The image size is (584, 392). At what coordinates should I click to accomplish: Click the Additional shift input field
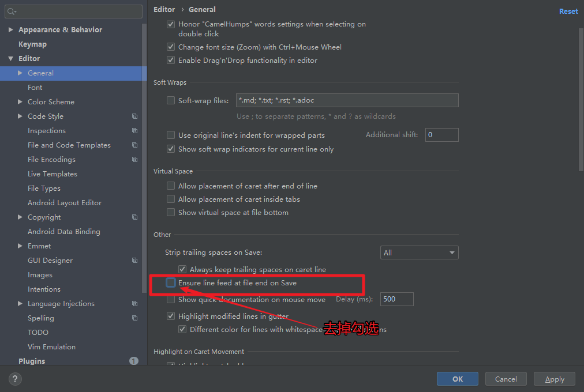(441, 135)
